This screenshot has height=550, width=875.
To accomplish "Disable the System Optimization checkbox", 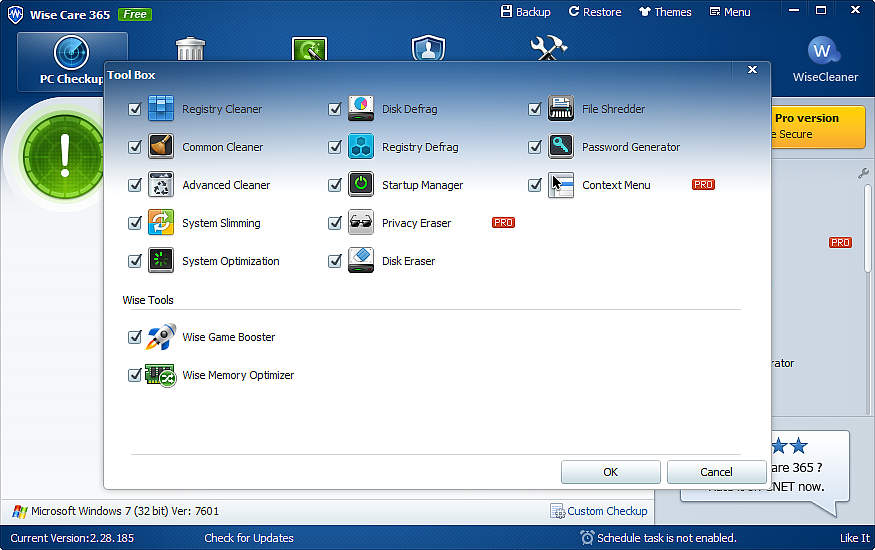I will point(135,260).
